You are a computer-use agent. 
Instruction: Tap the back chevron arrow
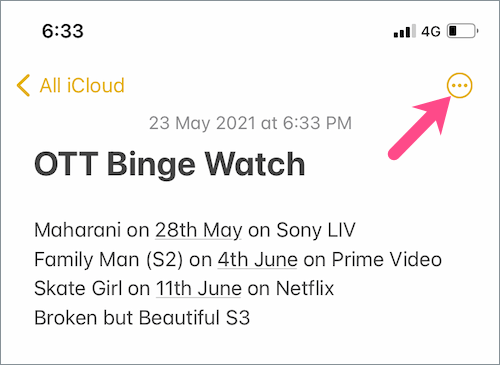[x=23, y=86]
